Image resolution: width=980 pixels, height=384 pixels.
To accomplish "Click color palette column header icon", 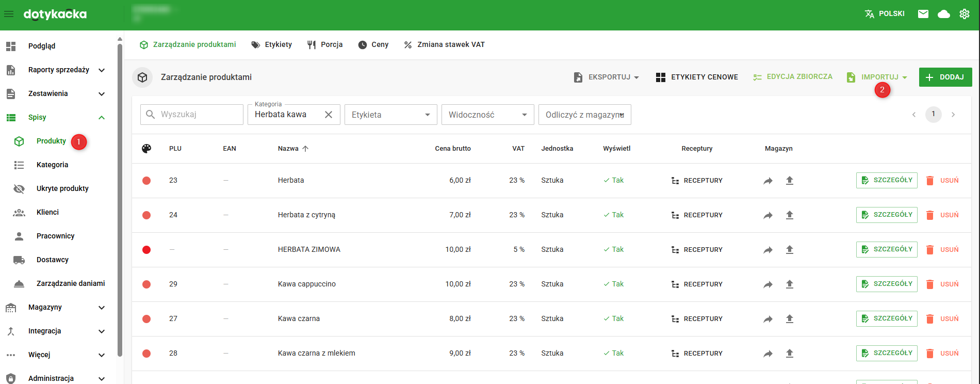I will (x=146, y=149).
